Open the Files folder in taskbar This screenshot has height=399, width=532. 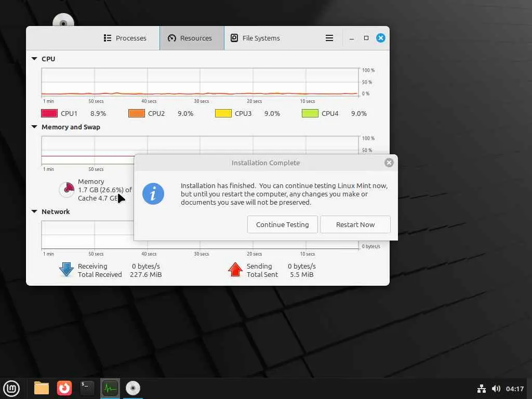tap(42, 389)
